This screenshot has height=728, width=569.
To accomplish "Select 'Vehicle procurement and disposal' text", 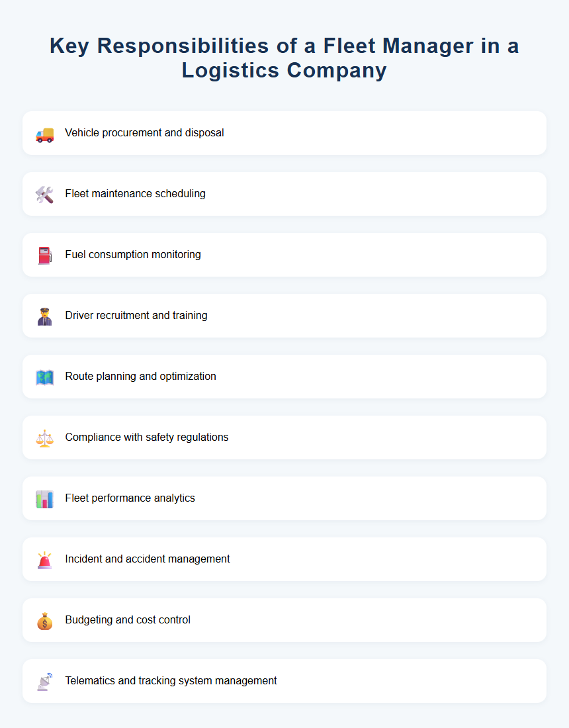I will point(144,133).
